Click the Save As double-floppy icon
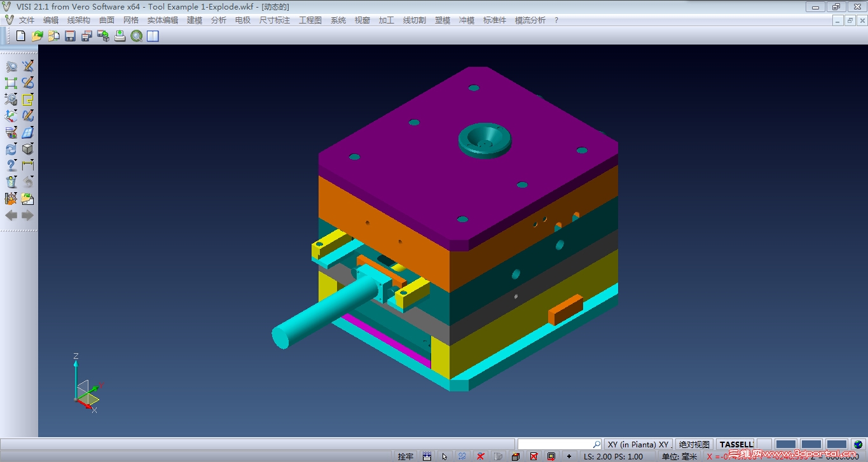 tap(87, 36)
